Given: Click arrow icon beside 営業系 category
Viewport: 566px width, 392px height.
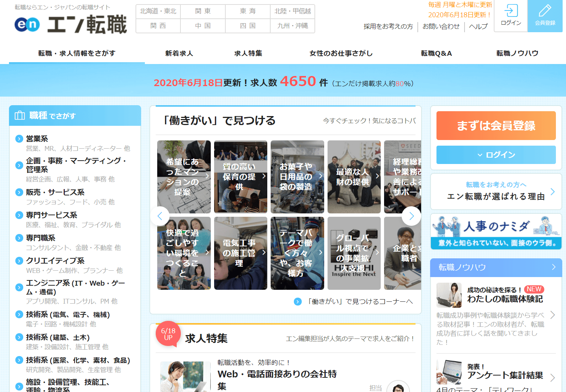Looking at the screenshot, I should 19,139.
